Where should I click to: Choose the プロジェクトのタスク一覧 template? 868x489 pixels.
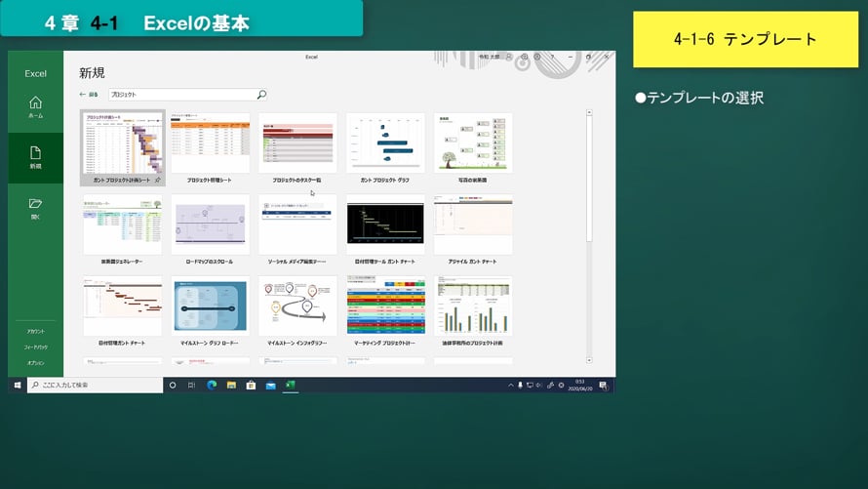pos(297,147)
